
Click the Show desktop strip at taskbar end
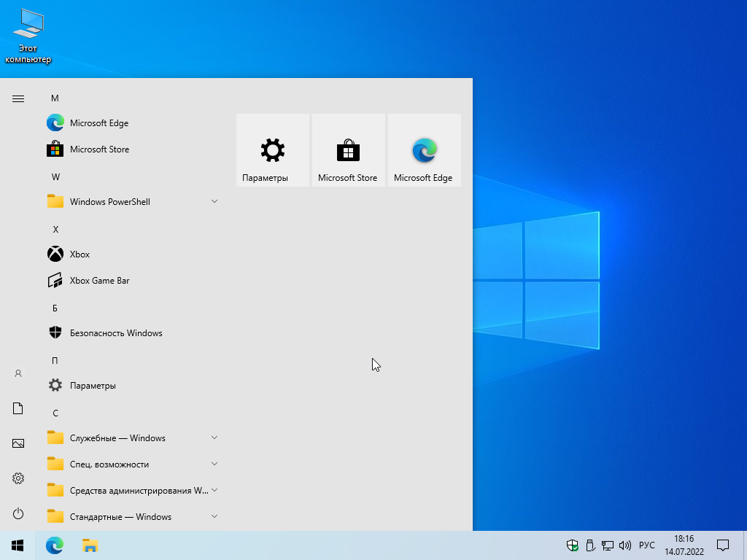tap(745, 545)
